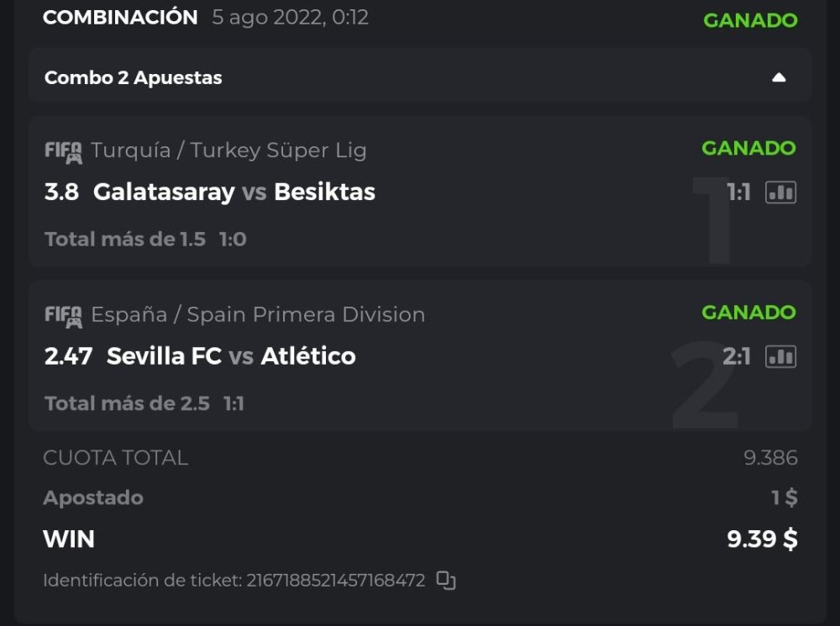Click the Combo 2 Apuestas header label

point(134,77)
